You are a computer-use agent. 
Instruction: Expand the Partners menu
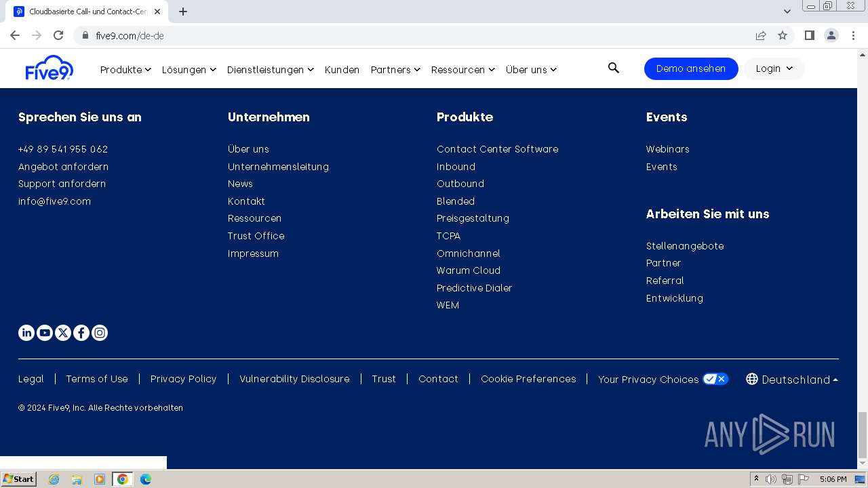click(395, 70)
